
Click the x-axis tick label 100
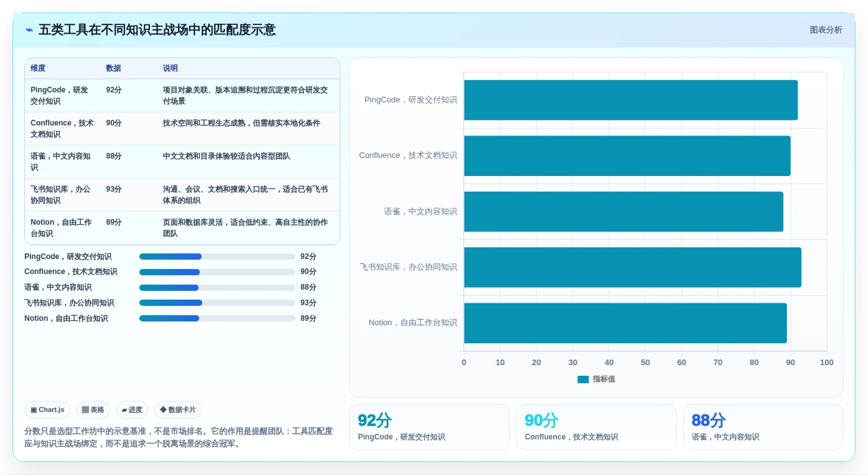tap(827, 363)
